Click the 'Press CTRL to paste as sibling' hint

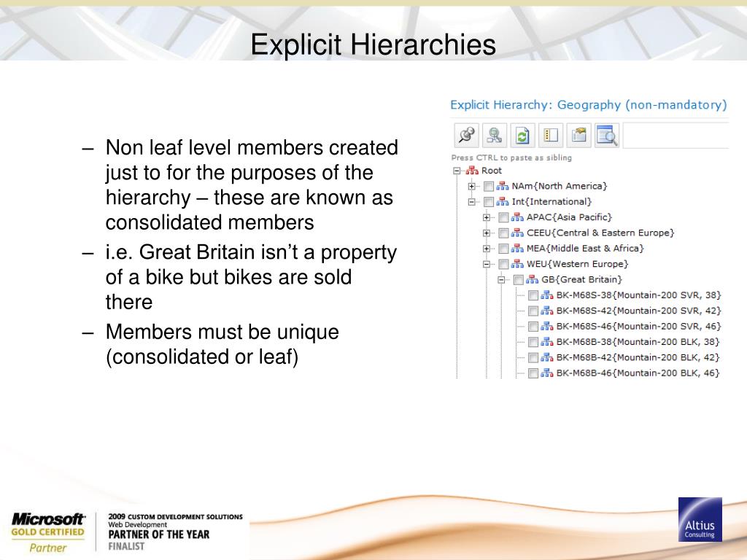point(511,157)
